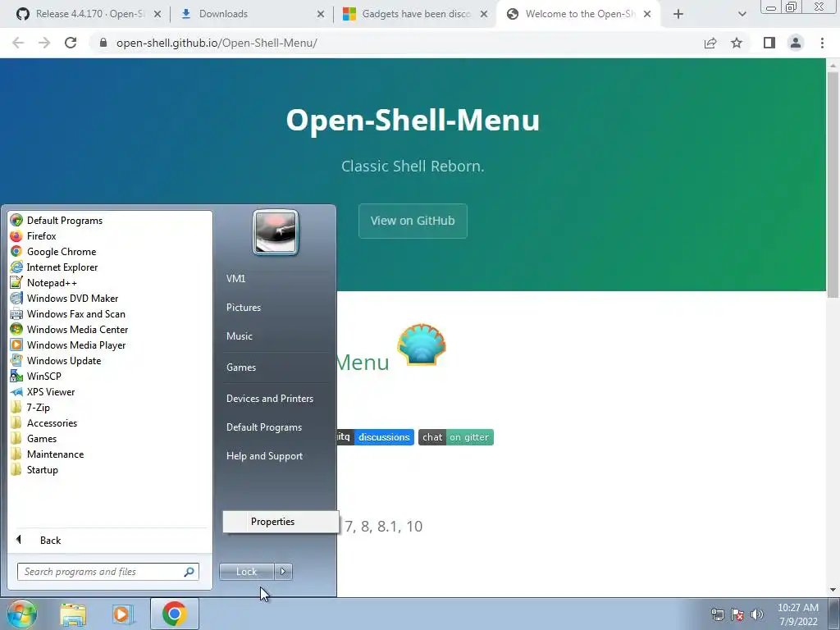
Task: Open Windows Explorer from the taskbar
Action: coord(73,614)
